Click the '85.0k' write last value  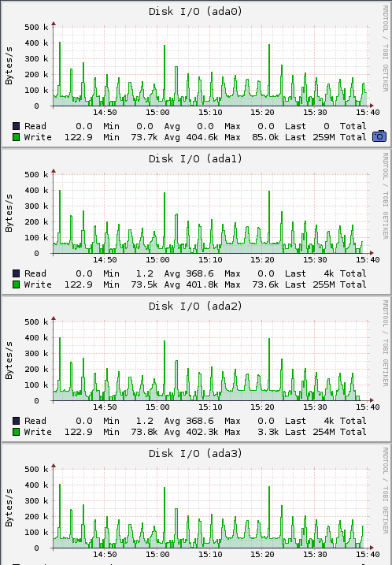(x=265, y=137)
